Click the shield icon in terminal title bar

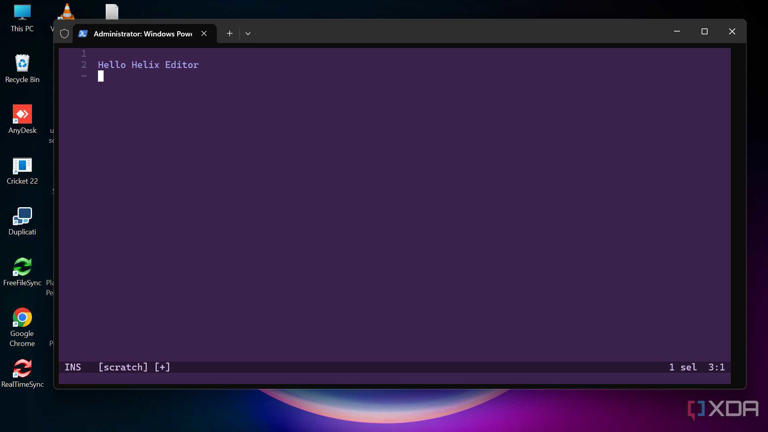click(x=65, y=33)
